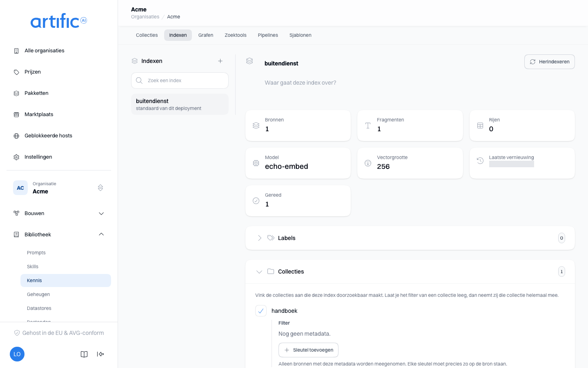Collapse the Collecties section chevron

point(259,272)
